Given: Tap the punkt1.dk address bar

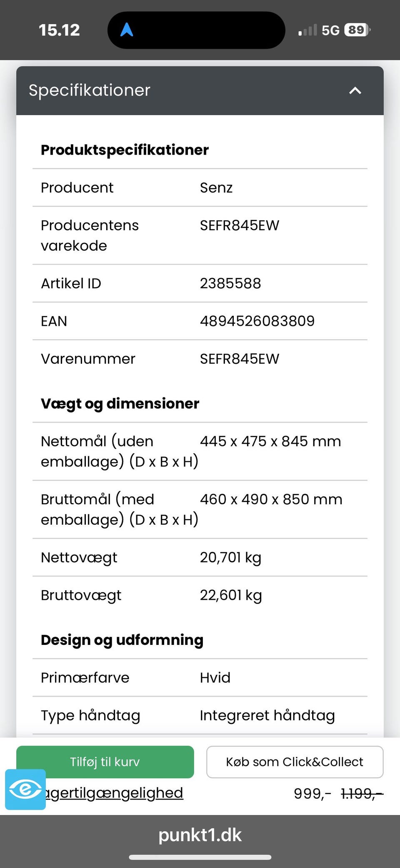Looking at the screenshot, I should point(200,835).
